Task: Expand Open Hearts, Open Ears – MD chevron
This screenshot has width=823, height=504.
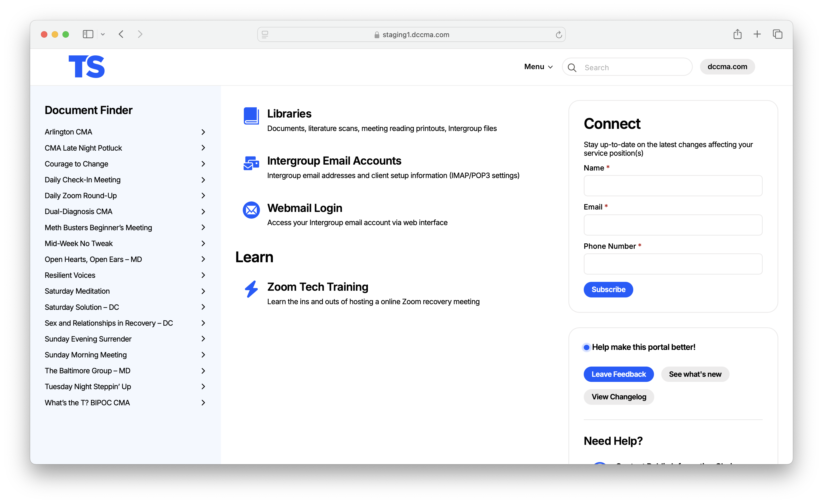Action: pos(203,259)
